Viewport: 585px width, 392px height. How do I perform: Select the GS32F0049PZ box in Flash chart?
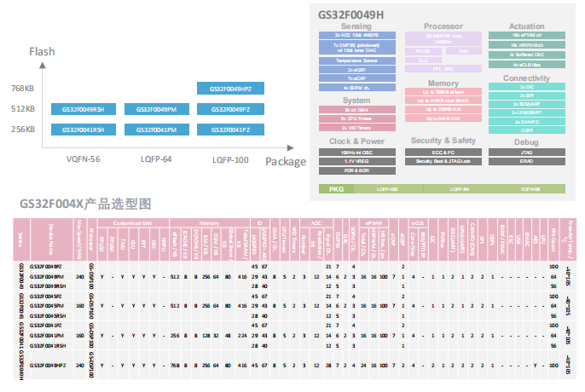(230, 109)
